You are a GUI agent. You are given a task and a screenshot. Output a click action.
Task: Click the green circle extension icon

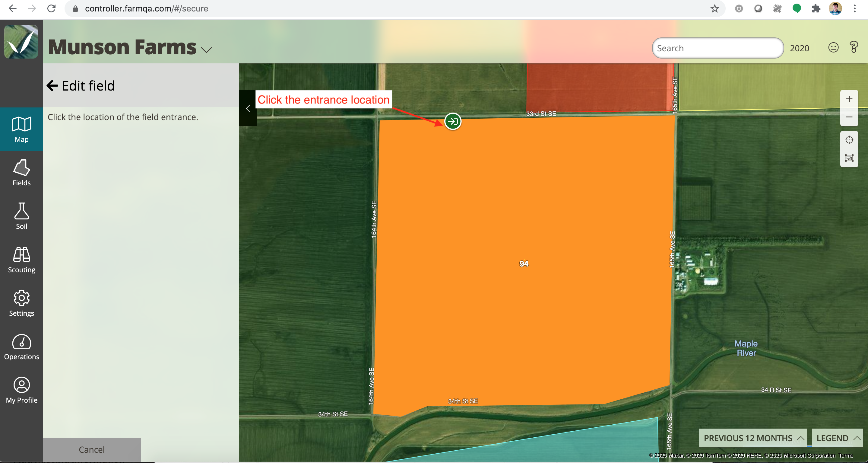tap(797, 8)
